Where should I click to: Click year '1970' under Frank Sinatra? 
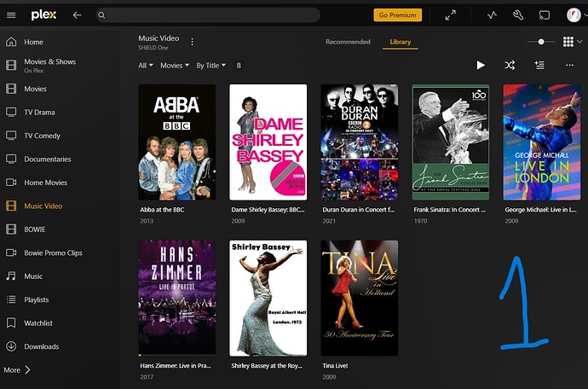click(420, 221)
